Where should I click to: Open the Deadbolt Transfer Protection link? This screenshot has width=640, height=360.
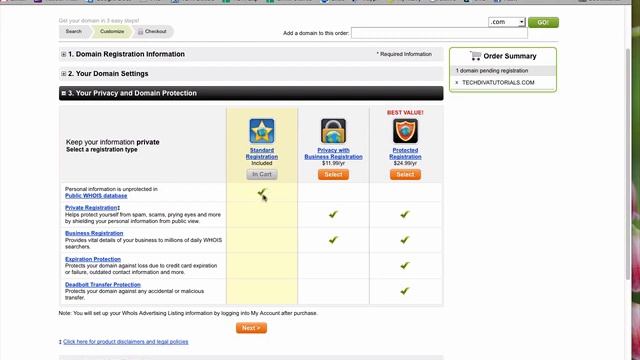tap(102, 285)
